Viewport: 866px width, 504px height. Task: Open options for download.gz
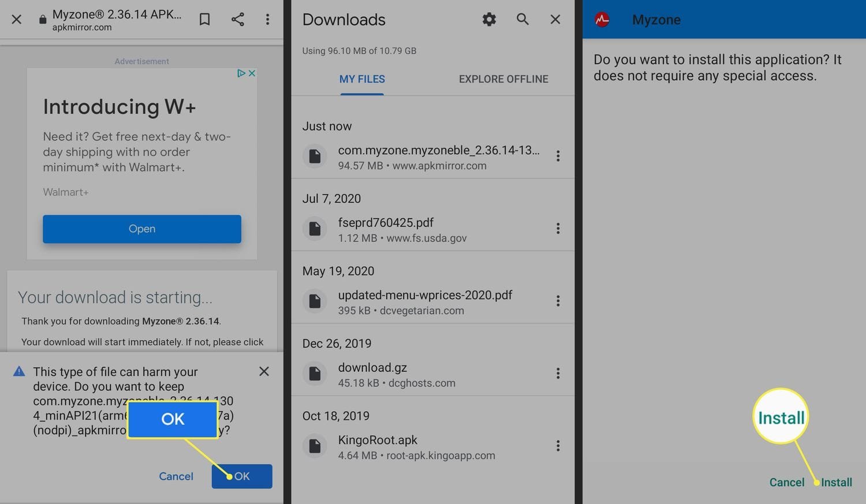point(558,374)
